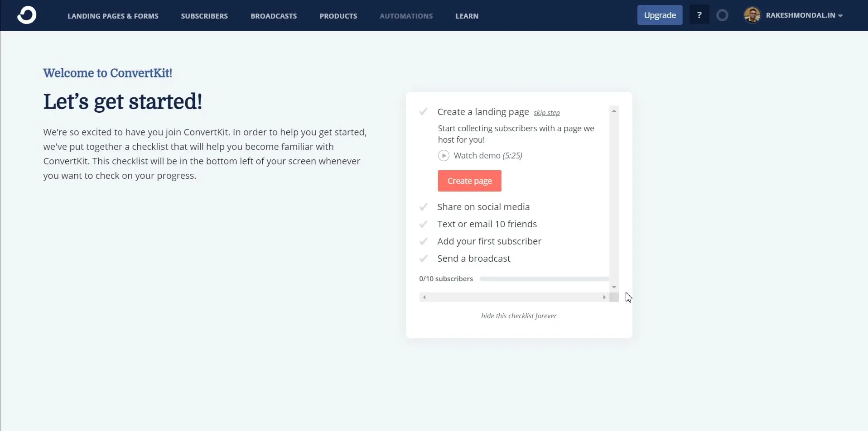Open Landing Pages & Forms menu
The height and width of the screenshot is (431, 868).
(x=113, y=16)
